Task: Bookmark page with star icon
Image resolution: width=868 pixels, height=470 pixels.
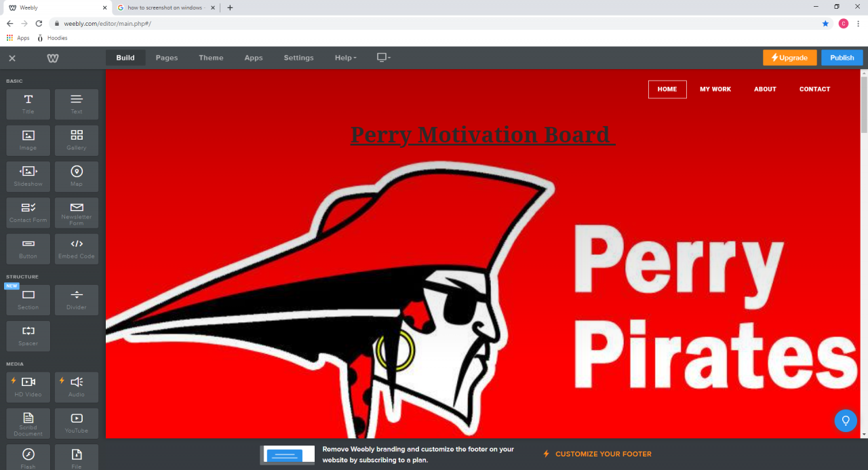Action: [x=825, y=23]
